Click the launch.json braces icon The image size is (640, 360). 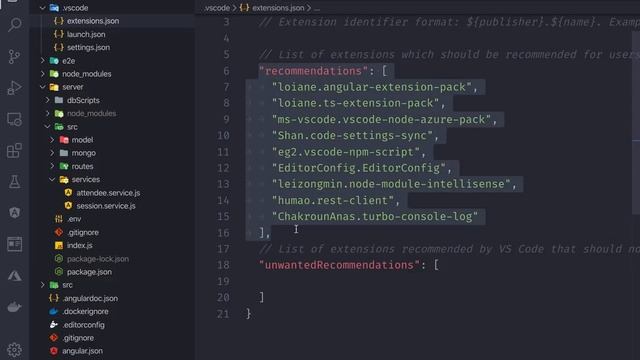(59, 34)
